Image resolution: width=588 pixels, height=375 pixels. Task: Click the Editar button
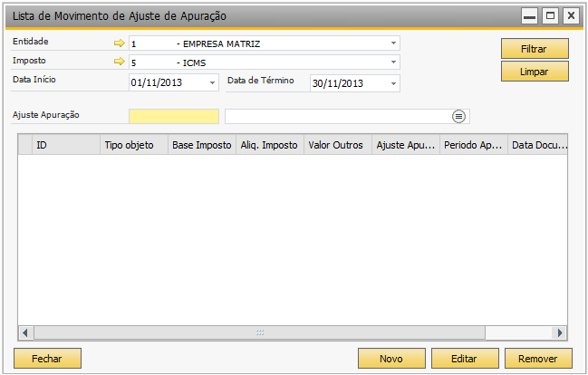(465, 359)
